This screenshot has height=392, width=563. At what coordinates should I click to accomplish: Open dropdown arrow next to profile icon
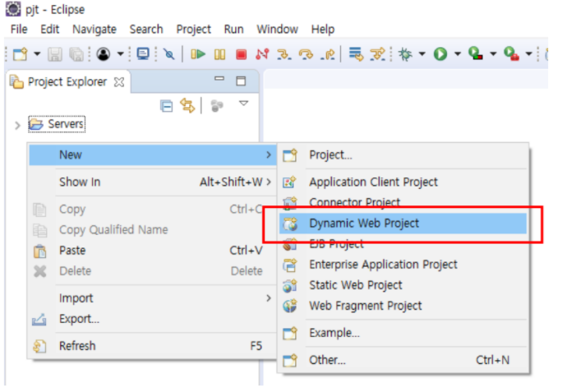(x=121, y=54)
